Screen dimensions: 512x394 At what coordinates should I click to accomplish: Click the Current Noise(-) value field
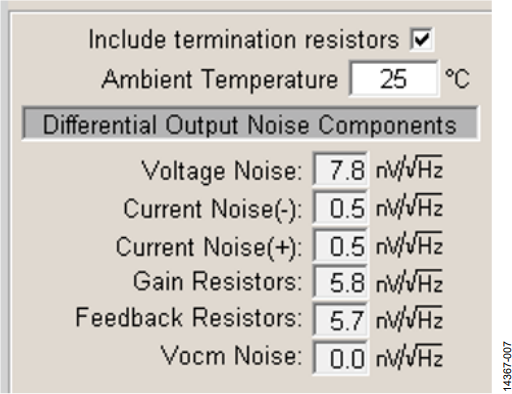(341, 207)
